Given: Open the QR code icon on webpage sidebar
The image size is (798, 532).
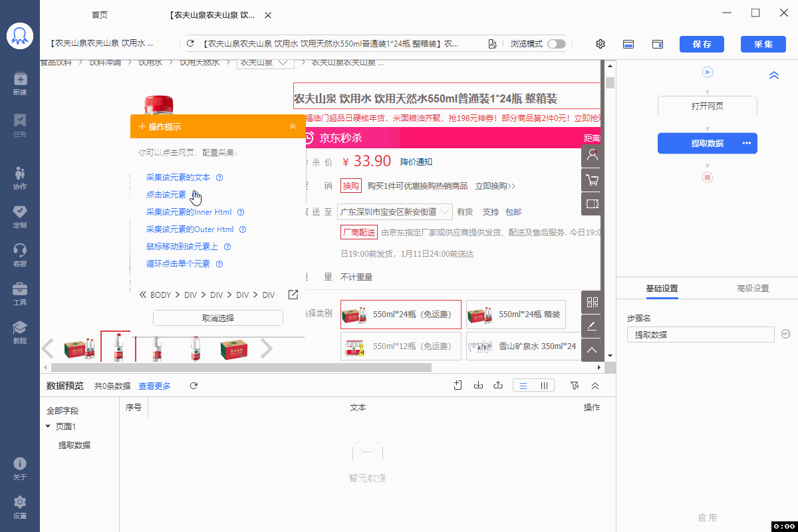Looking at the screenshot, I should [x=592, y=303].
